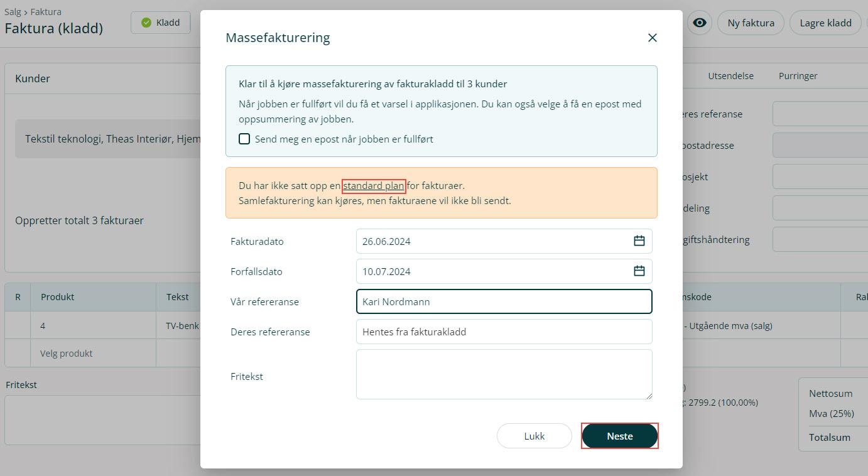Focus the 'Vår refereranse' input field
868x476 pixels.
pos(503,301)
